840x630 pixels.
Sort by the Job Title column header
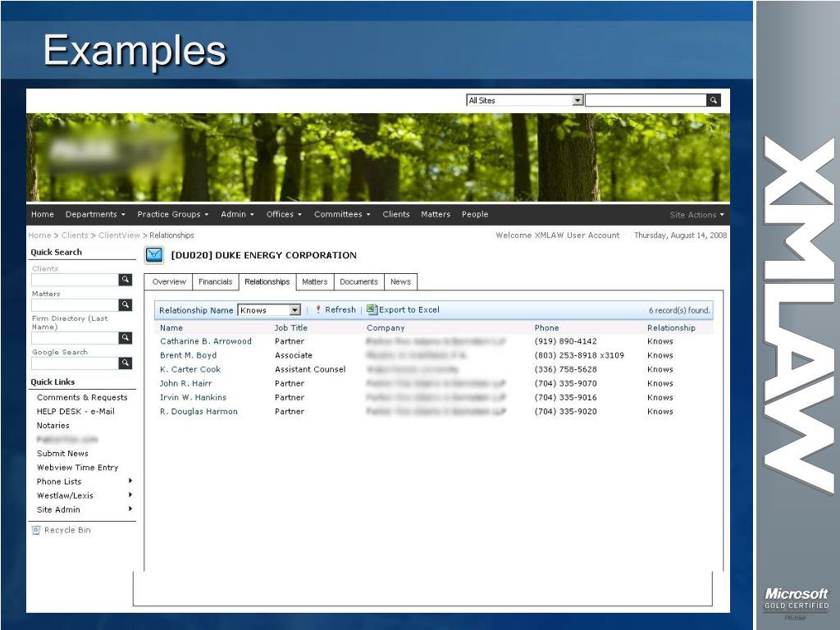point(291,328)
